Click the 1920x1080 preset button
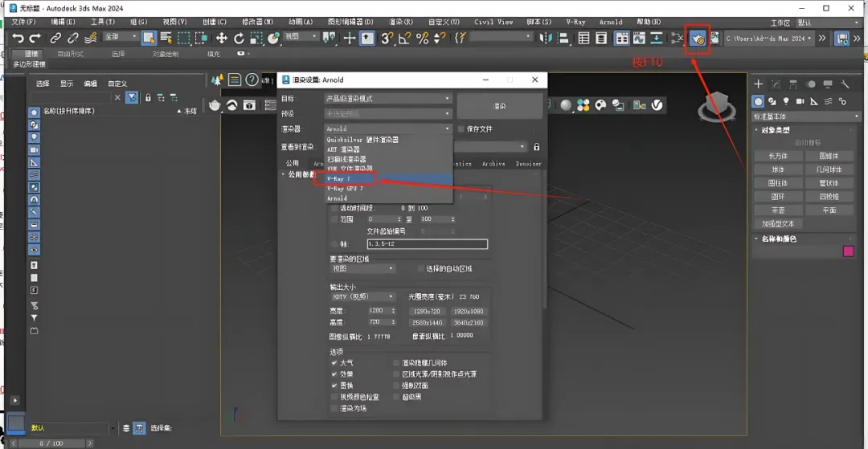 pyautogui.click(x=469, y=312)
